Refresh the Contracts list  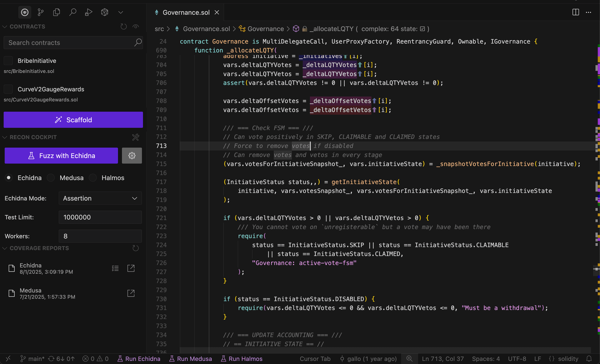pos(123,27)
